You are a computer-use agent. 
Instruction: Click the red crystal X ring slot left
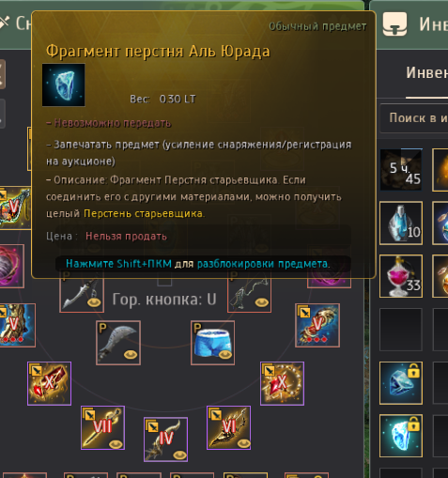(x=49, y=383)
